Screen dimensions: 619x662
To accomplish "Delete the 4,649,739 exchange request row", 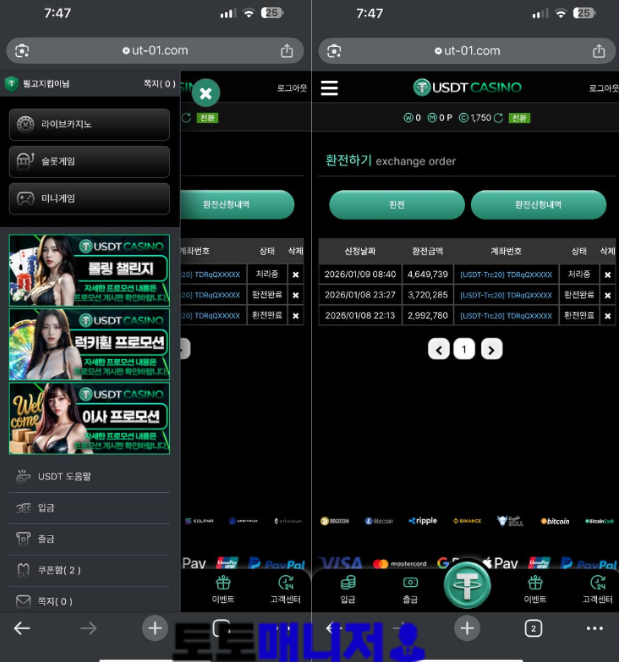I will point(607,275).
